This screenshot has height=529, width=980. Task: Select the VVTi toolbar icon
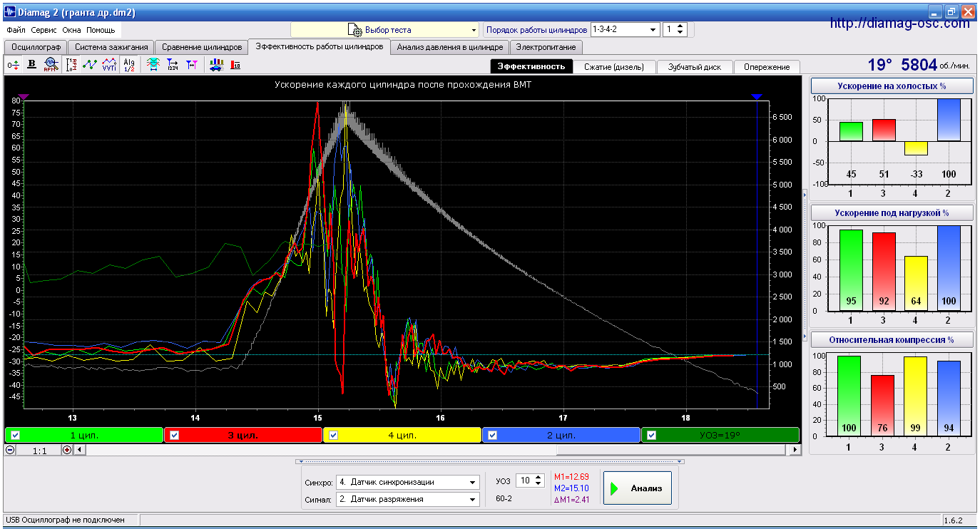(109, 65)
